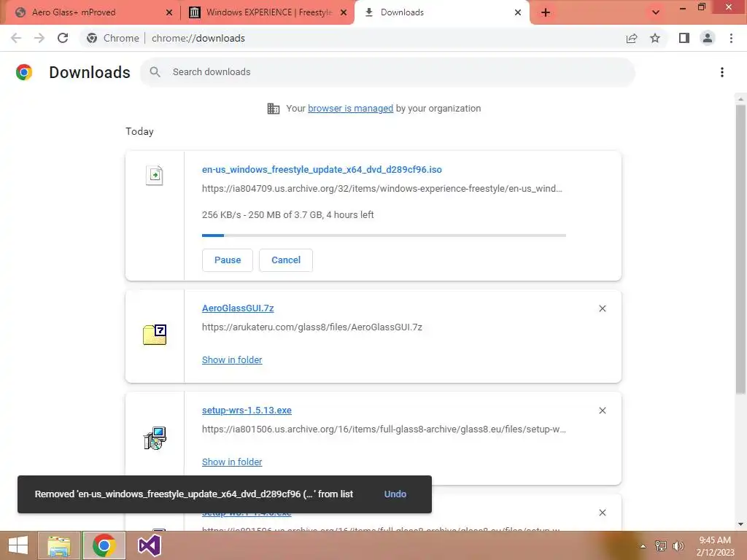Image resolution: width=747 pixels, height=560 pixels.
Task: Show AeroGlassGUI.7z in folder
Action: [232, 360]
